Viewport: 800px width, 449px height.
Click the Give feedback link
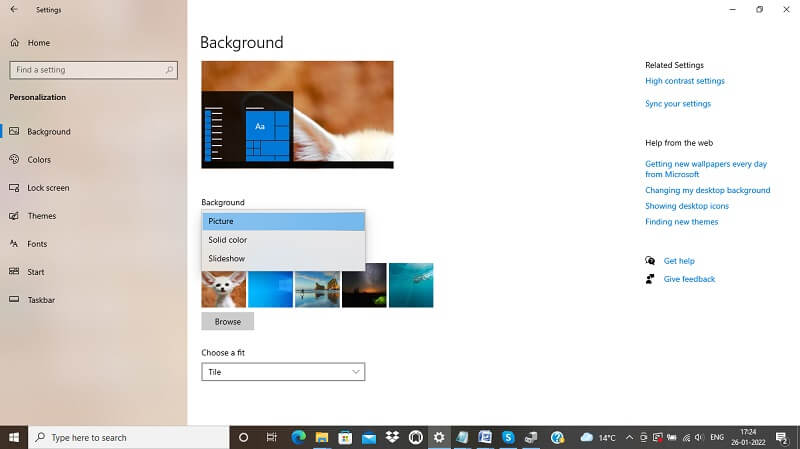689,279
